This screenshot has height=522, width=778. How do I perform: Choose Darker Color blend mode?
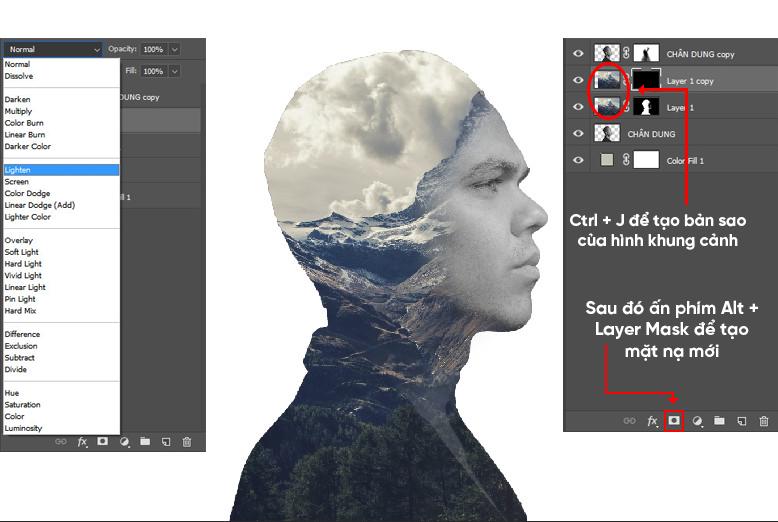(x=61, y=146)
